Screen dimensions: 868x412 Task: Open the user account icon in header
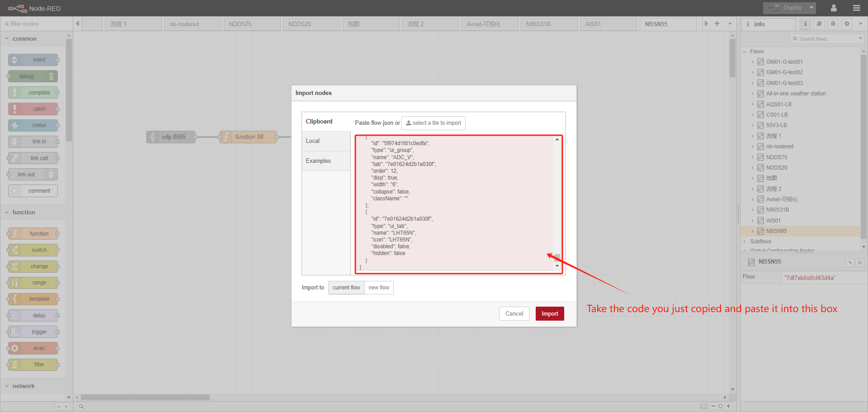834,8
